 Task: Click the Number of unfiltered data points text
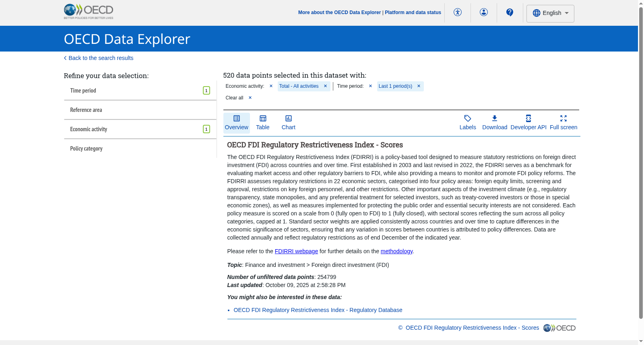point(282,277)
